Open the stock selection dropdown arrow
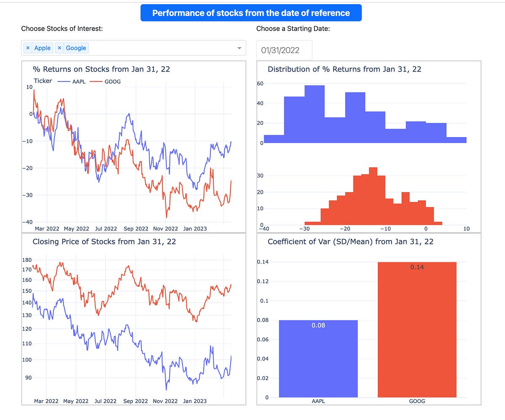Screen dimensions: 505x420 tap(239, 48)
